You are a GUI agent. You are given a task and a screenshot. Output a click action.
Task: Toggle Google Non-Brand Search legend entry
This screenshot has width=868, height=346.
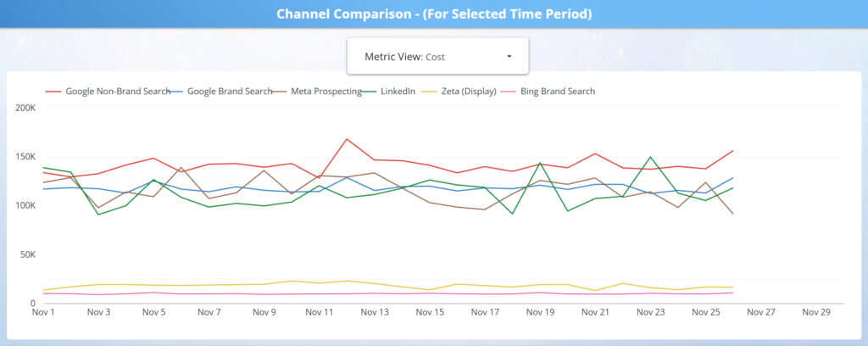click(118, 91)
